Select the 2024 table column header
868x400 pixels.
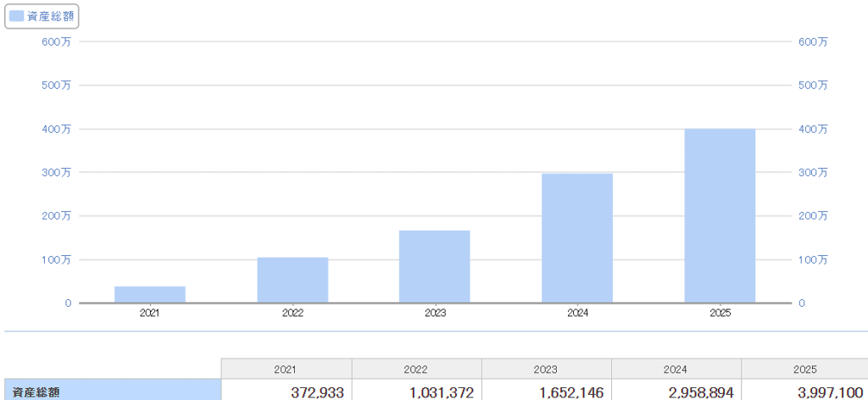pos(676,369)
